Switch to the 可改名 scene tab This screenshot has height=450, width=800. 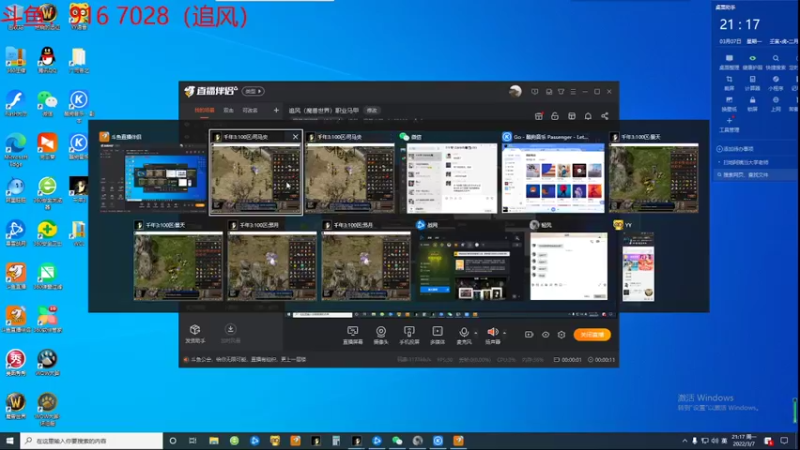click(250, 110)
